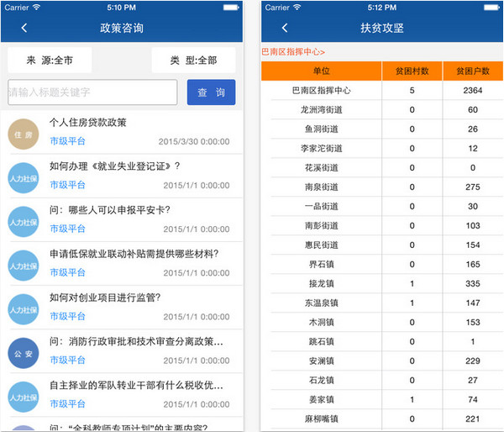Select row 木洞镇
This screenshot has width=504, height=432.
(x=382, y=322)
